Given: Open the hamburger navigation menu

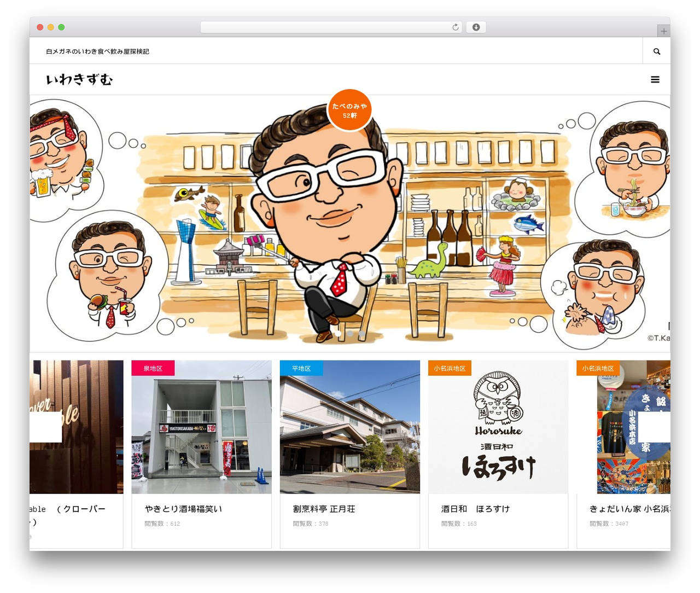Looking at the screenshot, I should (x=655, y=79).
